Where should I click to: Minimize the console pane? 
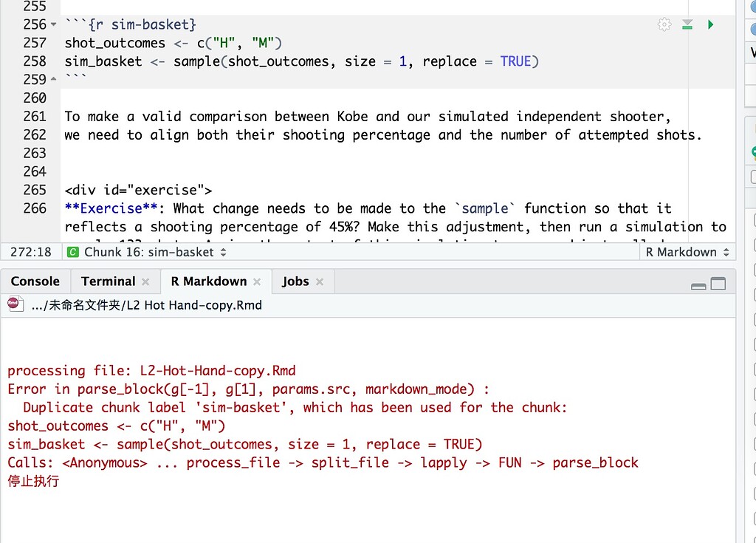(698, 286)
